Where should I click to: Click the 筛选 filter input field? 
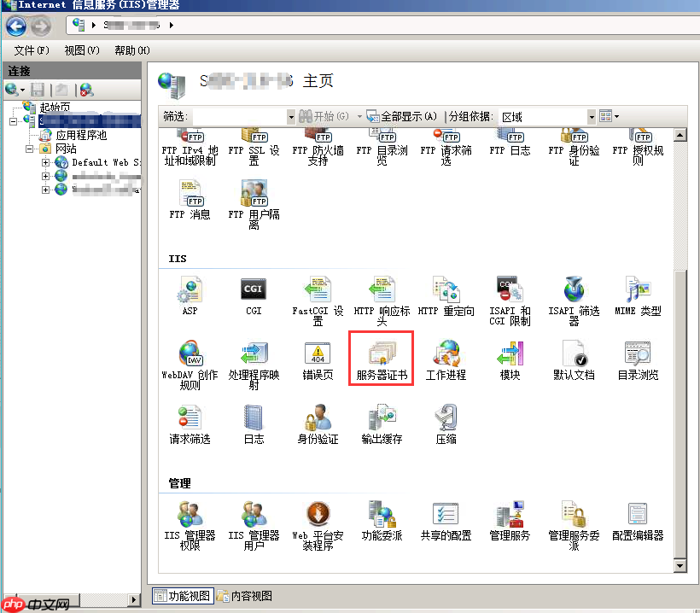240,117
